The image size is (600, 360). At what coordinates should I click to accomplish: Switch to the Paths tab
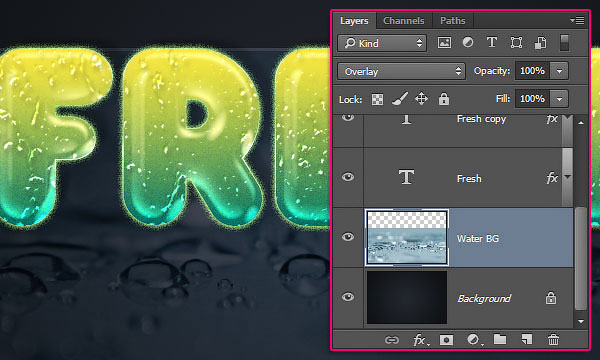point(453,21)
